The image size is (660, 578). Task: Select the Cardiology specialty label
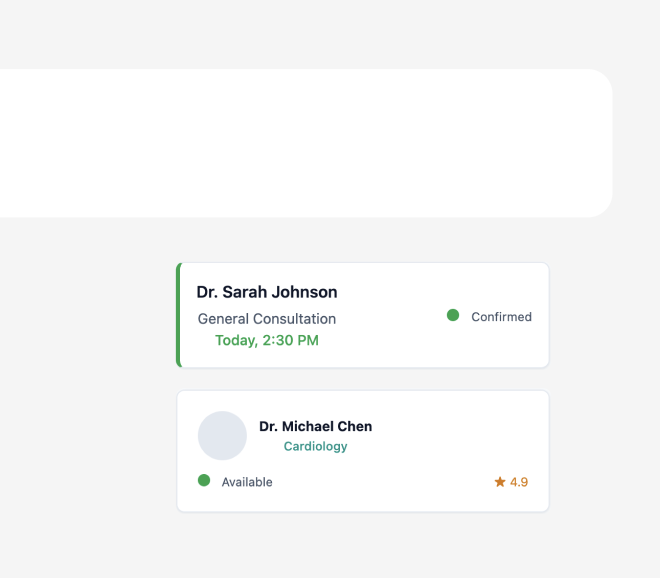[315, 446]
